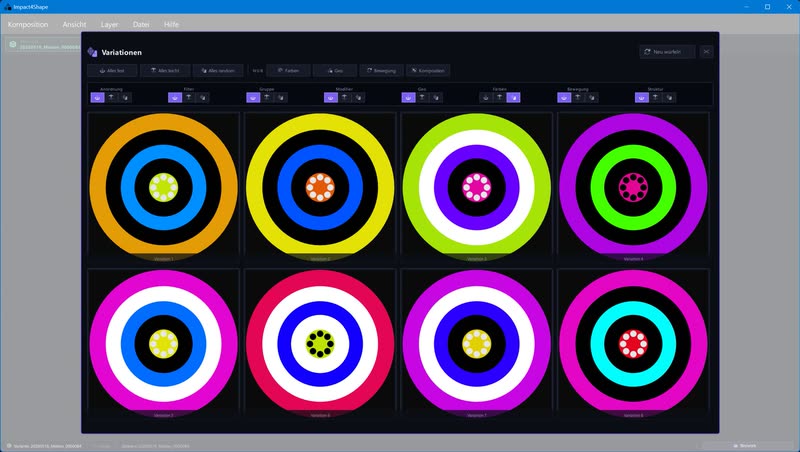Click the 'Alles fest' button
800x452 pixels.
[x=112, y=70]
